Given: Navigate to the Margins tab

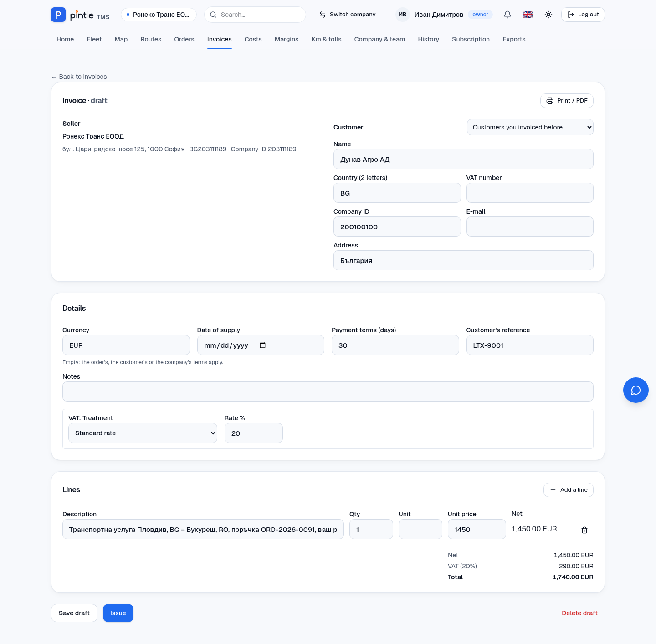Looking at the screenshot, I should click(x=287, y=39).
